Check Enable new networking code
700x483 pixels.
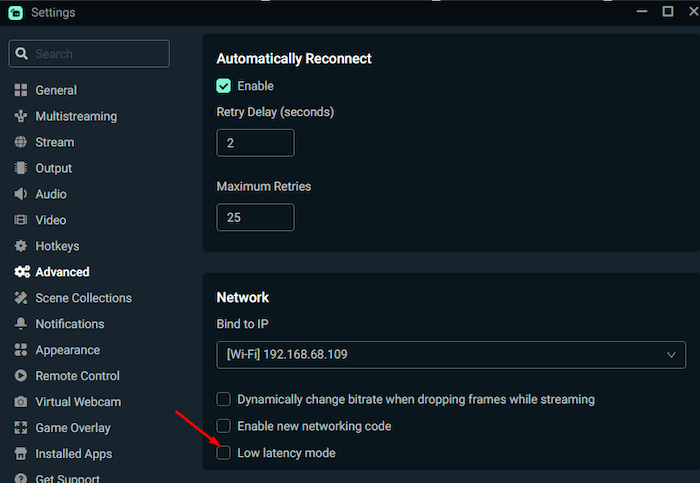click(224, 426)
